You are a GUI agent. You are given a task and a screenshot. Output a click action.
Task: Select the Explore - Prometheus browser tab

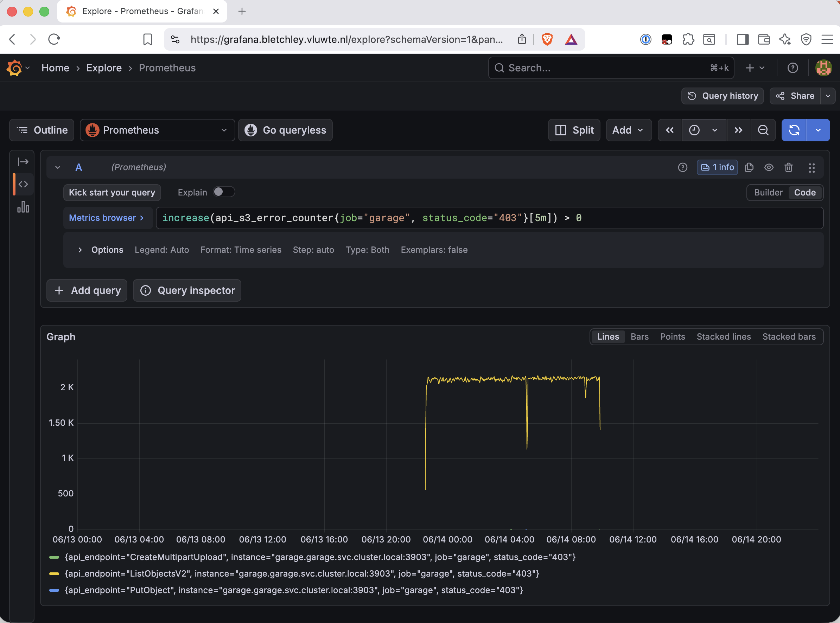tap(142, 11)
